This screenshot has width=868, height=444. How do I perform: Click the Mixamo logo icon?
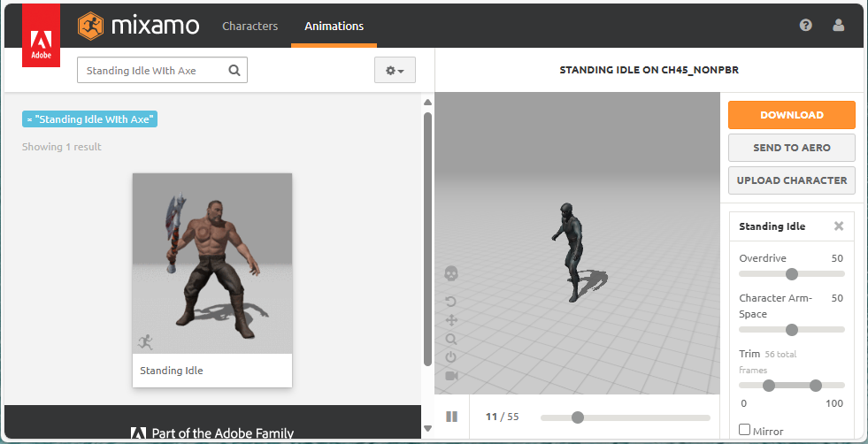[x=91, y=26]
